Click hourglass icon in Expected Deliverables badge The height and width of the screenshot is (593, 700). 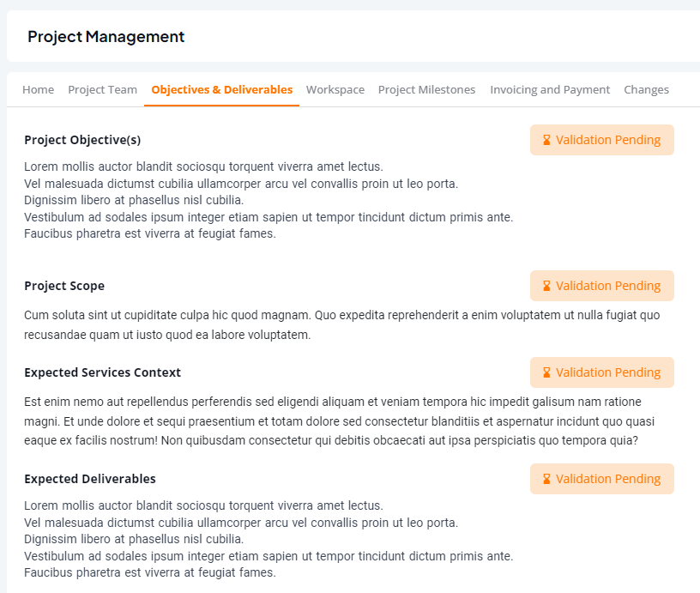coord(546,479)
